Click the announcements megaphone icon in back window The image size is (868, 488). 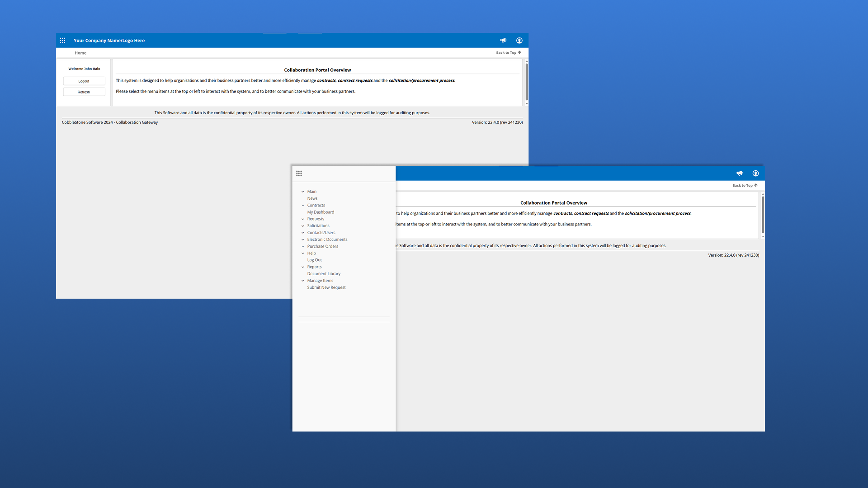tap(503, 40)
